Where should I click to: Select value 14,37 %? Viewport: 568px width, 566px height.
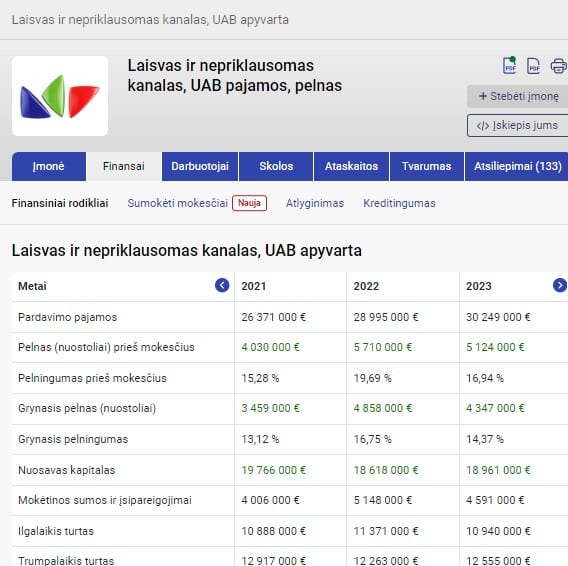click(x=485, y=440)
